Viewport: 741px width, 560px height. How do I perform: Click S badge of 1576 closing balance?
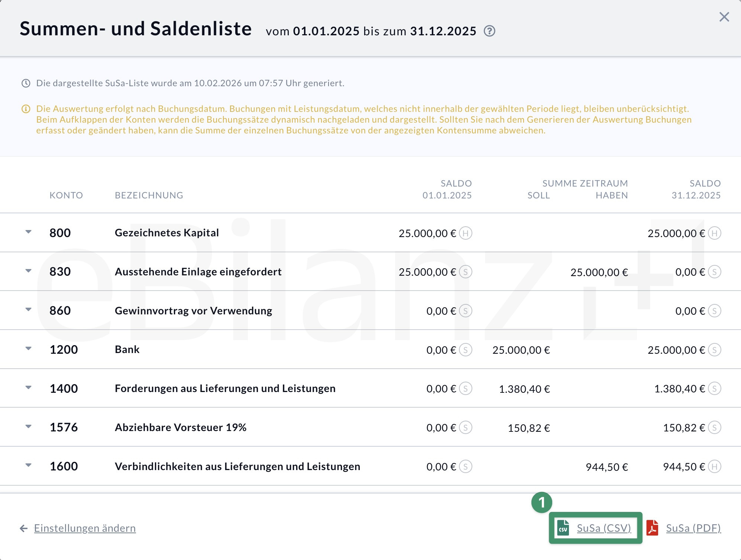pos(715,428)
